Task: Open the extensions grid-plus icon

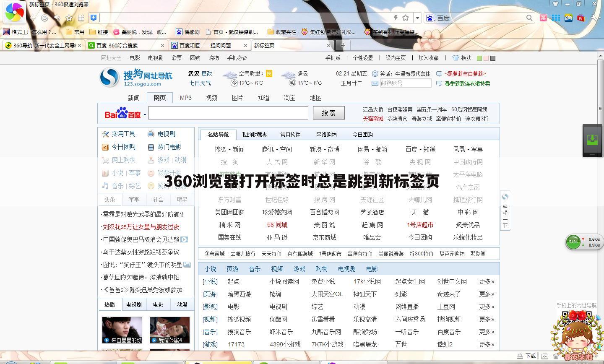Action: [x=81, y=18]
